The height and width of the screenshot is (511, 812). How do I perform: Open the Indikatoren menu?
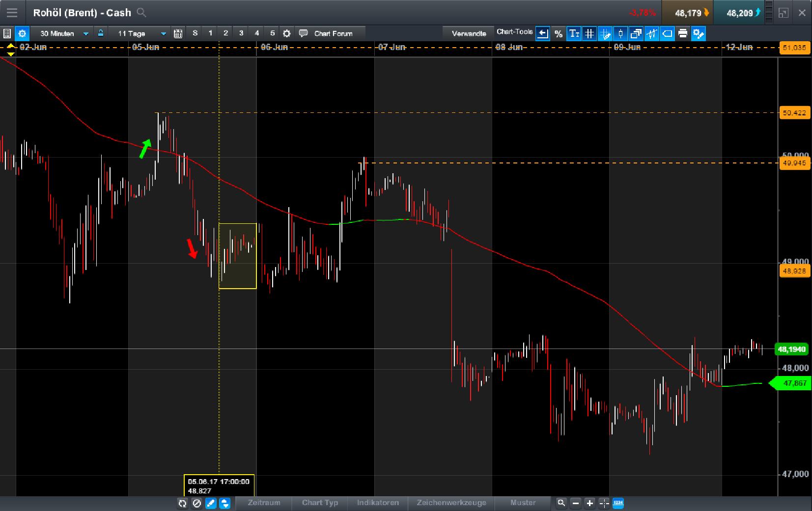coord(377,503)
